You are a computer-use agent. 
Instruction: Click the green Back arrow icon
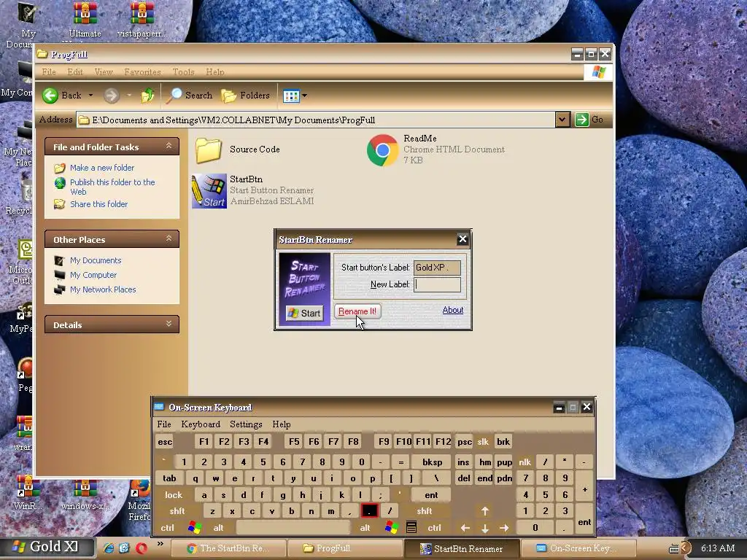click(x=50, y=96)
